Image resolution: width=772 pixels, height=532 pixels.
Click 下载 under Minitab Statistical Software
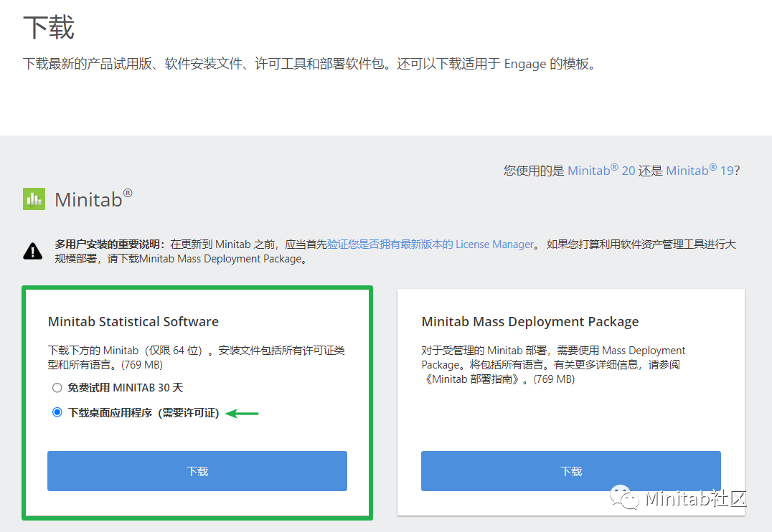click(x=197, y=471)
